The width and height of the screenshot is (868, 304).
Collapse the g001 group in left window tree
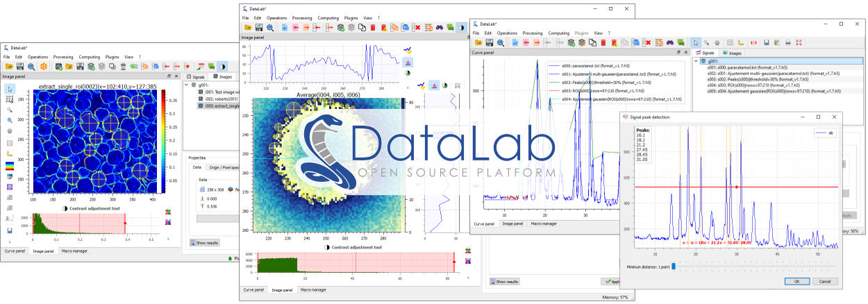pos(186,85)
